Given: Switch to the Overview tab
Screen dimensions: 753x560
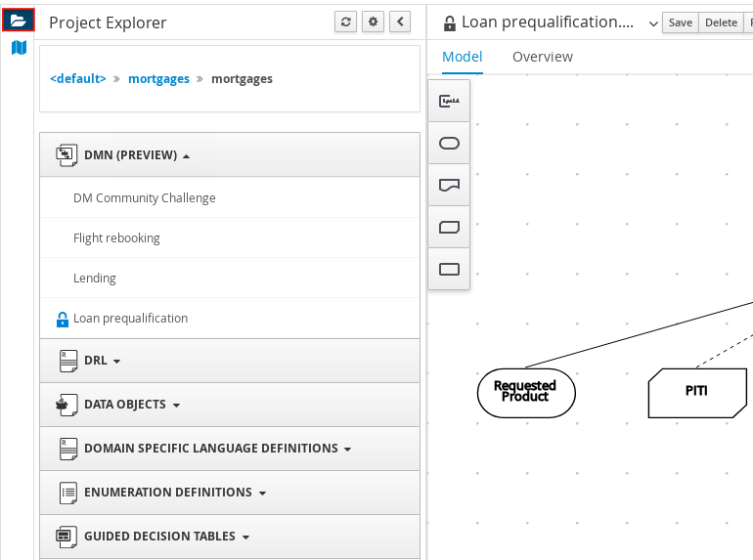Looking at the screenshot, I should [x=543, y=57].
